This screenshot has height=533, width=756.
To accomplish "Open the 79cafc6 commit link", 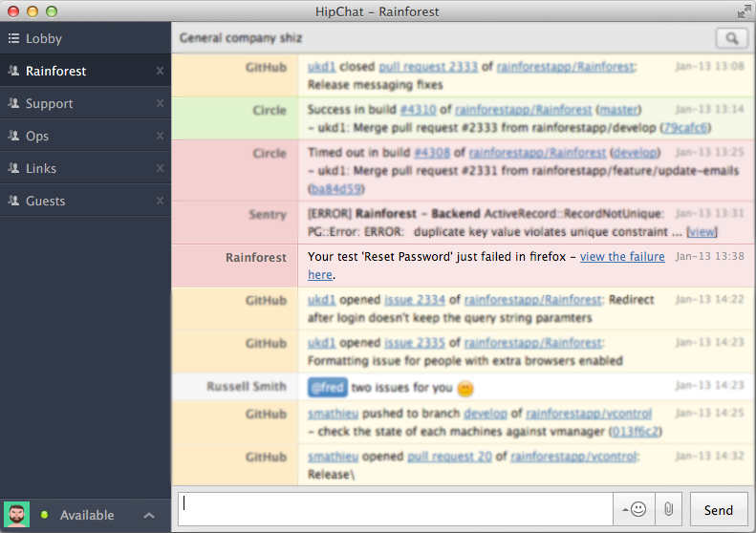I will click(685, 128).
